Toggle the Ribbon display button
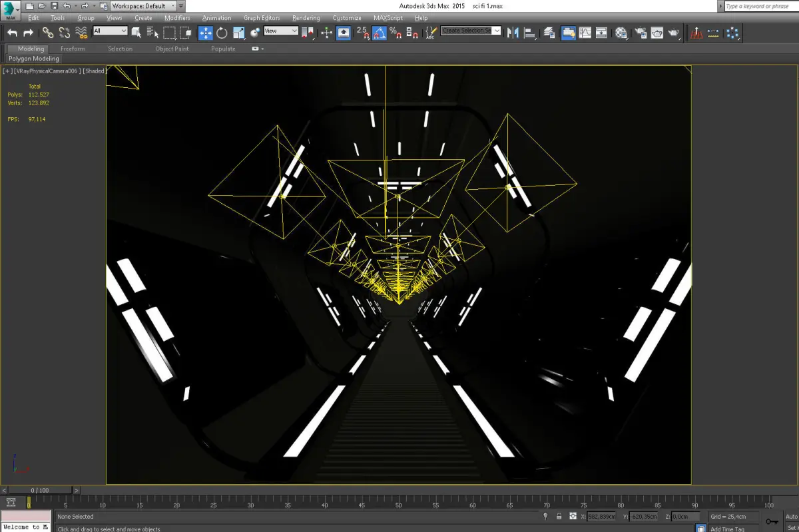Image resolution: width=799 pixels, height=532 pixels. click(x=569, y=32)
